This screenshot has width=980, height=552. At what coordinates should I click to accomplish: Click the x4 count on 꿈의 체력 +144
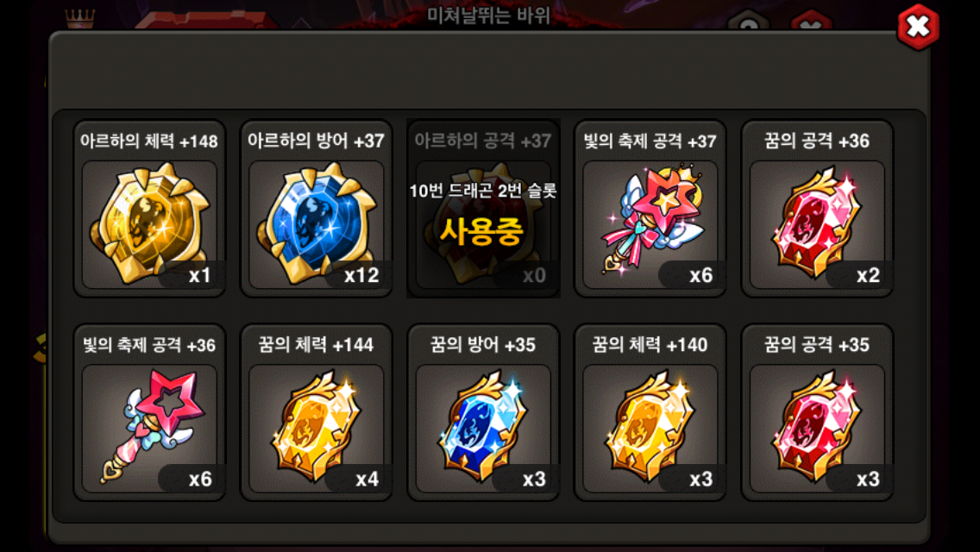pos(367,479)
